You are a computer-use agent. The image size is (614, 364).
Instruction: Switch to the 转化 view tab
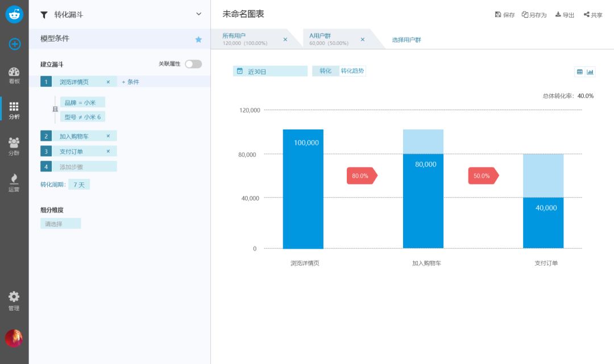pos(325,71)
